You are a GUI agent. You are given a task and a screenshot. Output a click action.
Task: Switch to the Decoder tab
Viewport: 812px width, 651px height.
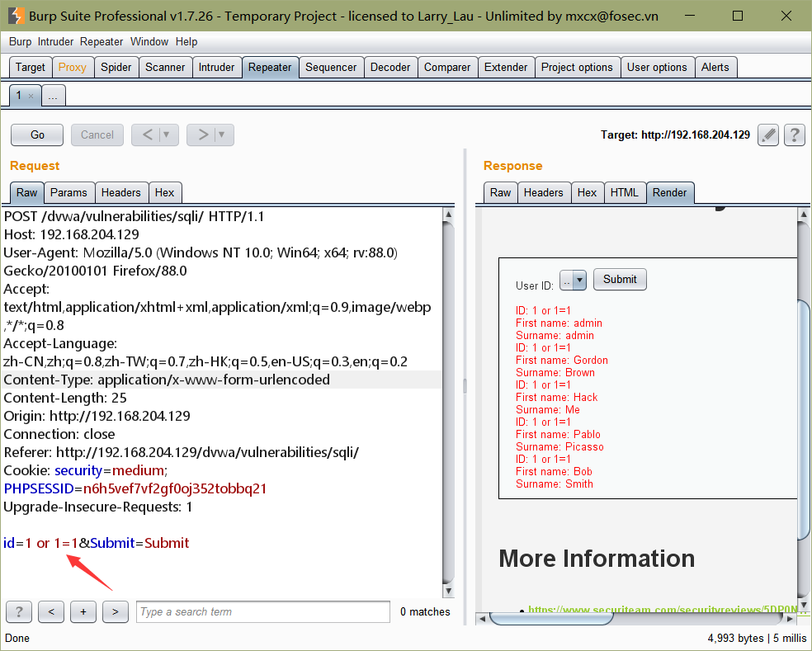[x=390, y=68]
